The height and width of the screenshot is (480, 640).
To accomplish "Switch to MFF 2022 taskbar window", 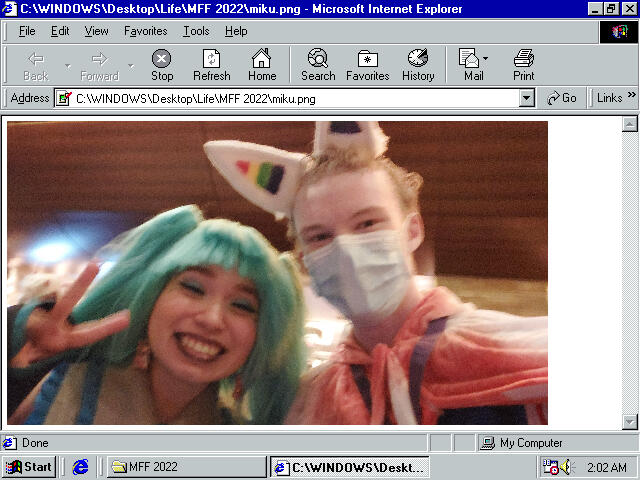I will (x=186, y=467).
